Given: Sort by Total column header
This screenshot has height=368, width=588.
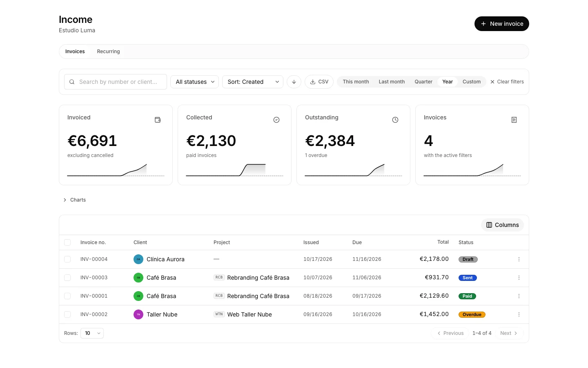Looking at the screenshot, I should click(443, 242).
